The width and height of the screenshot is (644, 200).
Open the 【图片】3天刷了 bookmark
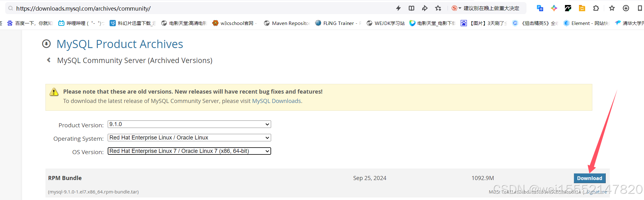pos(484,23)
